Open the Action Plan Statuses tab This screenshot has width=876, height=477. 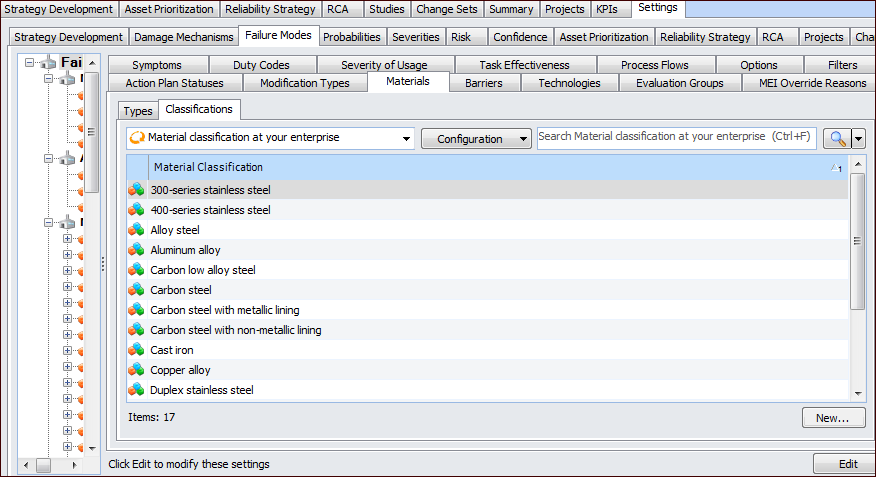(x=174, y=83)
